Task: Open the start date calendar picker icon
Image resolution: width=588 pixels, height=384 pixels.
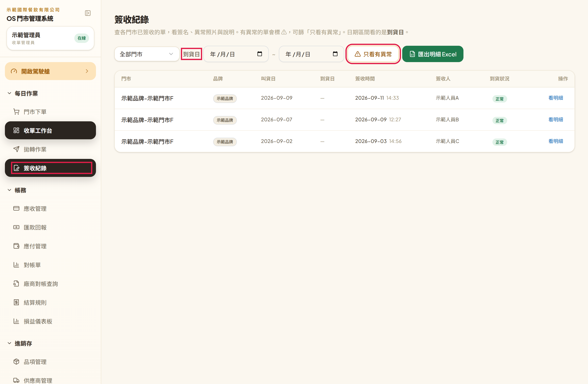Action: click(x=260, y=54)
